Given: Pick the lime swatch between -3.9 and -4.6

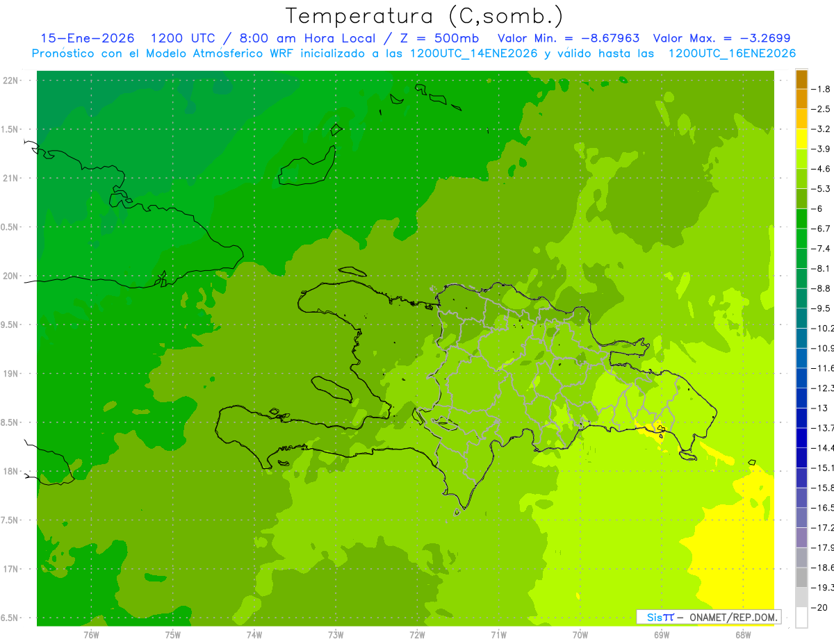Looking at the screenshot, I should tap(802, 159).
